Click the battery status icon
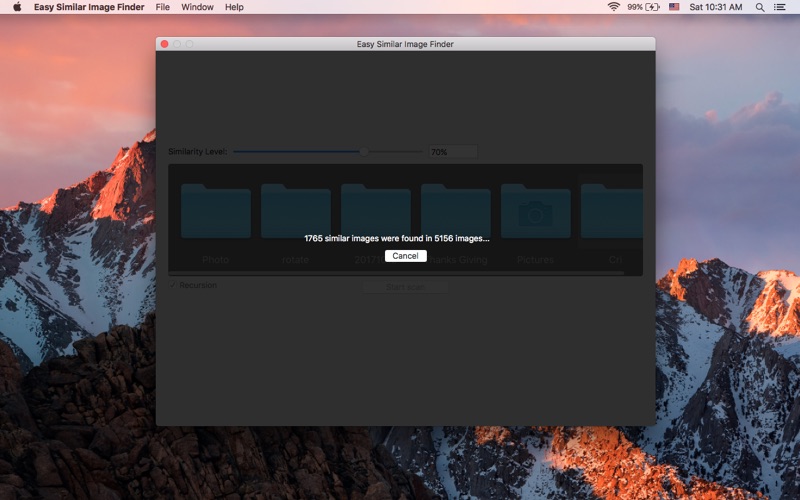800x500 pixels. click(653, 7)
